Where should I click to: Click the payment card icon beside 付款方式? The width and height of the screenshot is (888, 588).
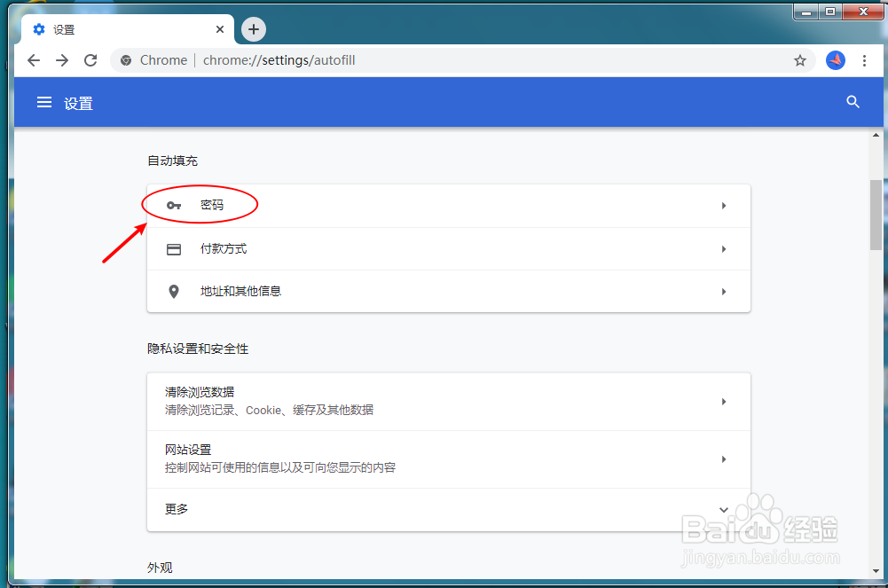click(x=173, y=249)
